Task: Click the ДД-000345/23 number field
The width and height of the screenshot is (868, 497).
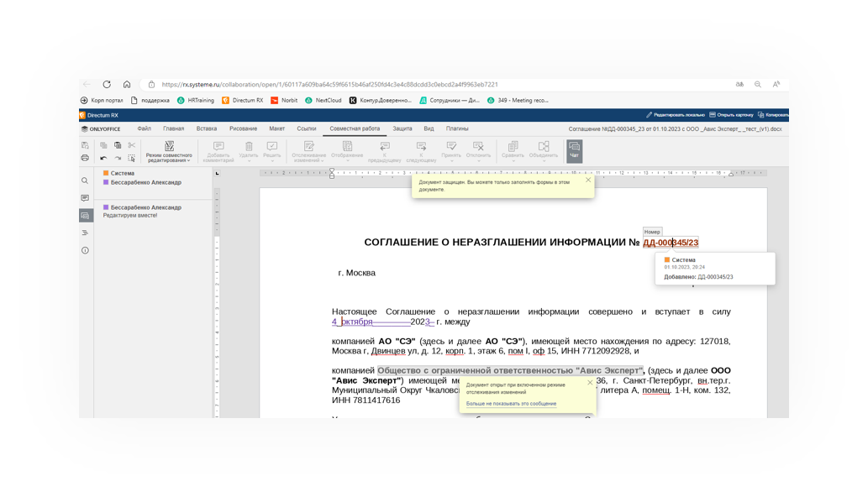Action: [x=671, y=243]
